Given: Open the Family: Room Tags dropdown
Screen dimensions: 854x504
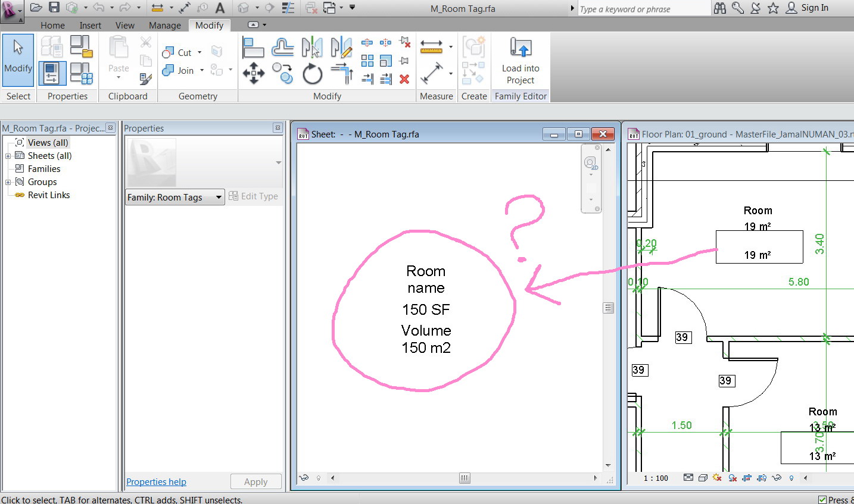Looking at the screenshot, I should (175, 197).
